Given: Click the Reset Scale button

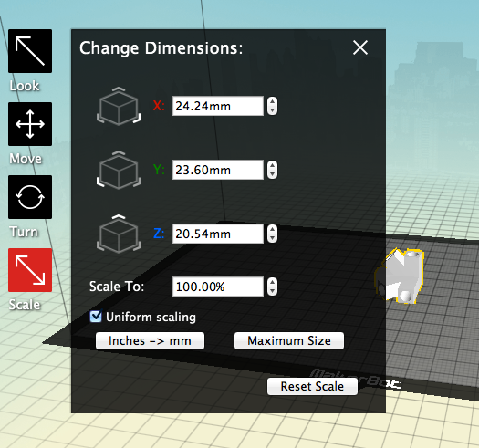Looking at the screenshot, I should tap(312, 386).
